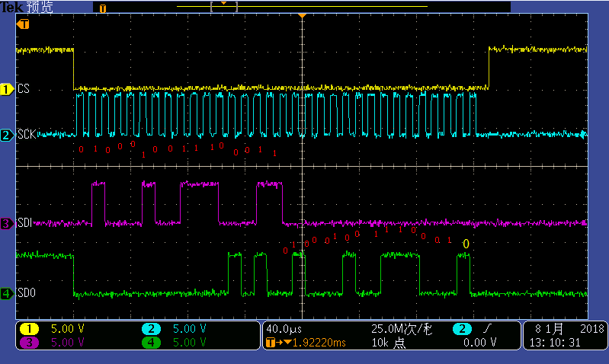609x364 pixels.
Task: Click the orange trigger position marker at top
Action: point(302,15)
